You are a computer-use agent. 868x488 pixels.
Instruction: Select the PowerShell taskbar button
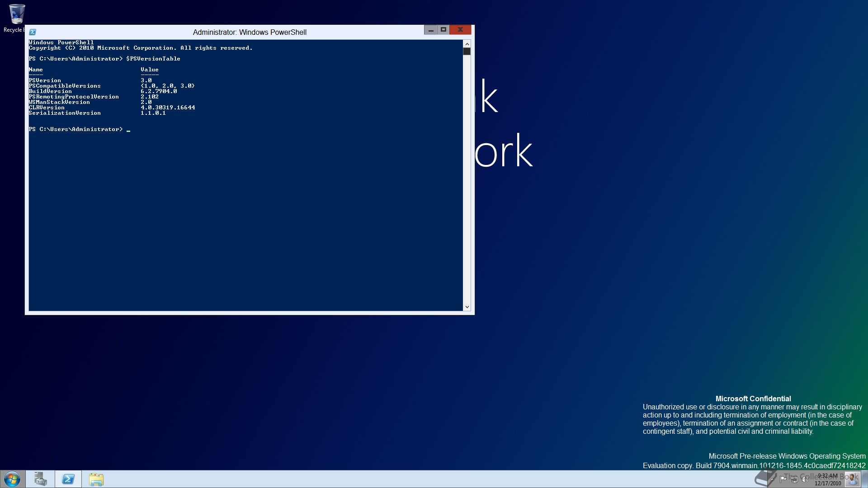point(68,479)
